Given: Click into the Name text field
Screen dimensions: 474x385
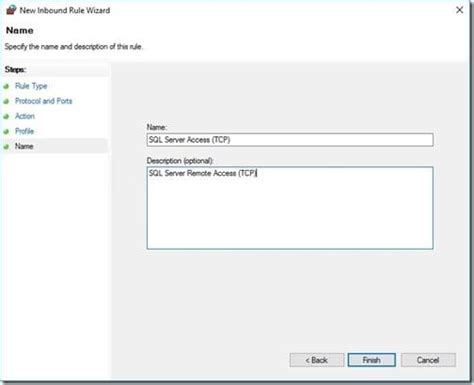Looking at the screenshot, I should click(290, 140).
